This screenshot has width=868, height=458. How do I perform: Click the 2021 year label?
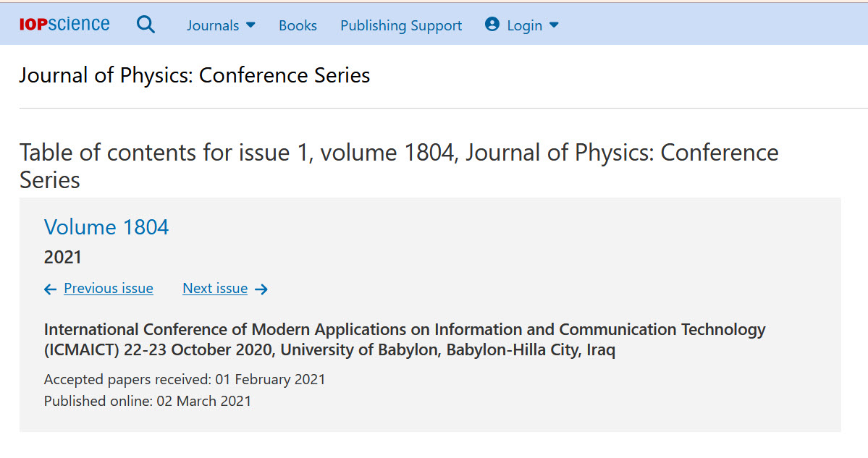[x=63, y=258]
